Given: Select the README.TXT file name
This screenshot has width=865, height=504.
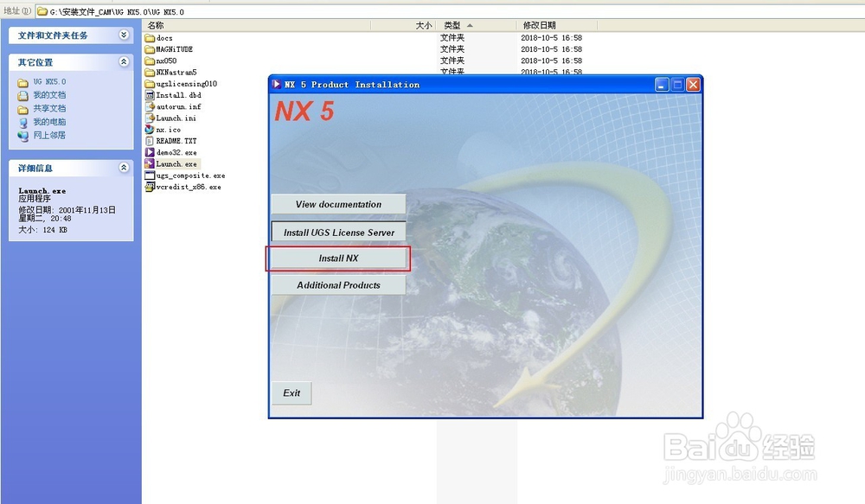Looking at the screenshot, I should [x=176, y=141].
